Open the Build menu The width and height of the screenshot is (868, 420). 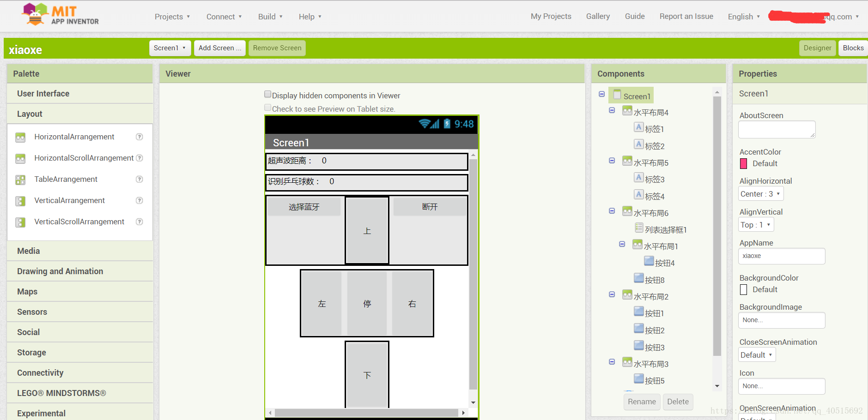tap(270, 16)
